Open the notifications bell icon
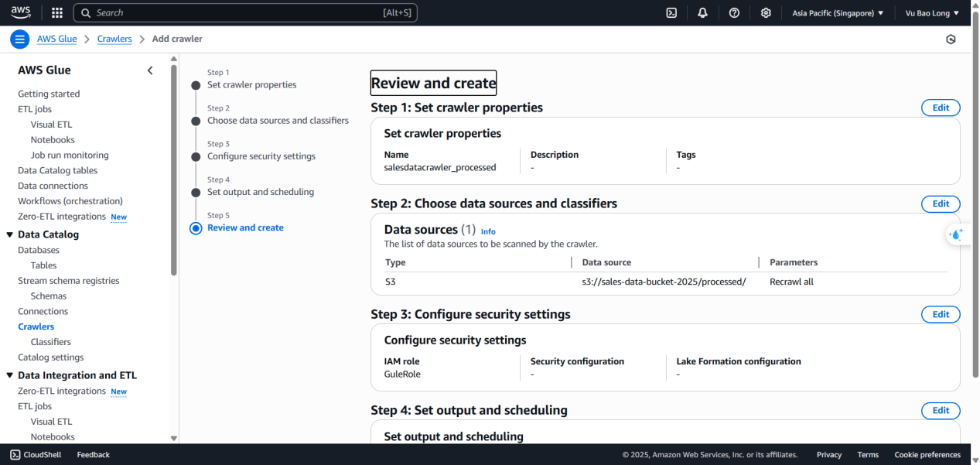 pyautogui.click(x=702, y=12)
